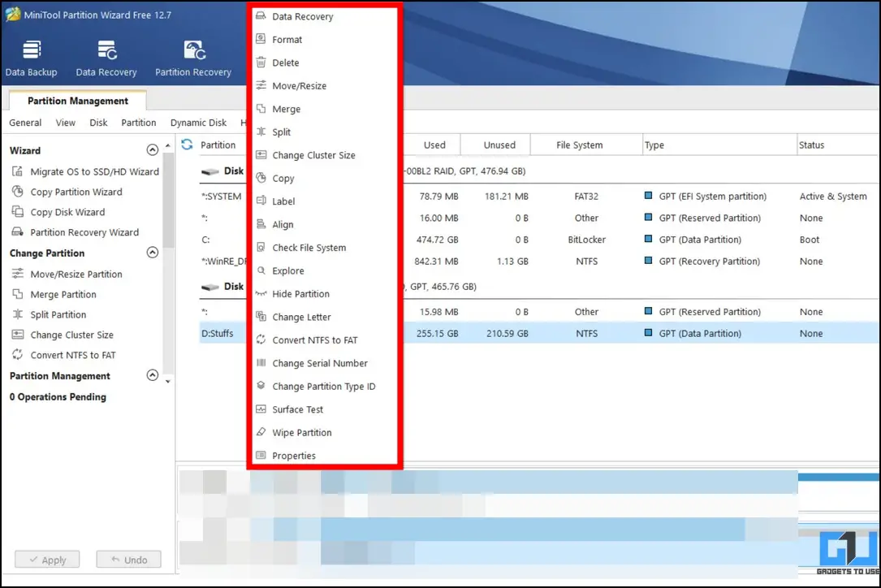Collapse the Partition Management sidebar section
Screen dimensions: 881x588
pos(153,375)
